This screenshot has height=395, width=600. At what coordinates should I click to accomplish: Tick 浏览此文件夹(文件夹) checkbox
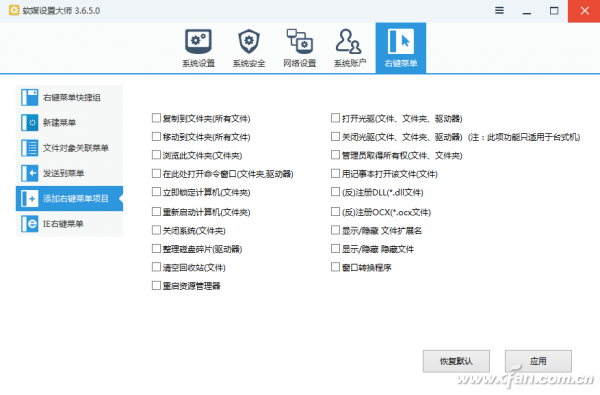click(x=156, y=155)
